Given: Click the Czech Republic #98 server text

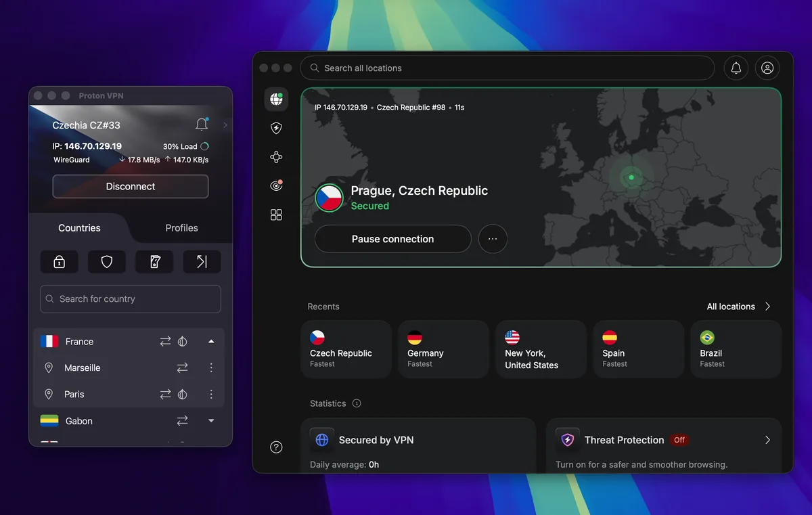Looking at the screenshot, I should pyautogui.click(x=411, y=108).
